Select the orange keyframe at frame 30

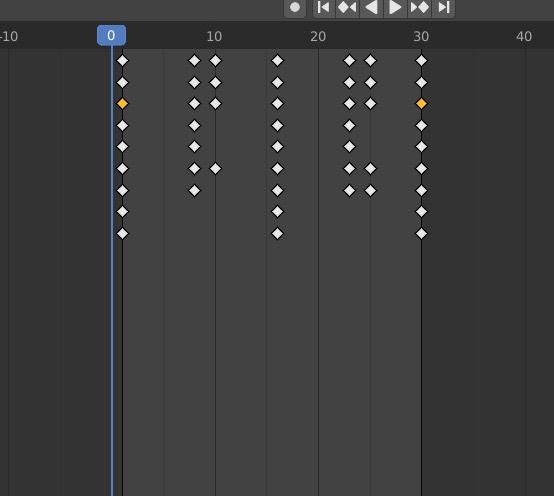[421, 104]
